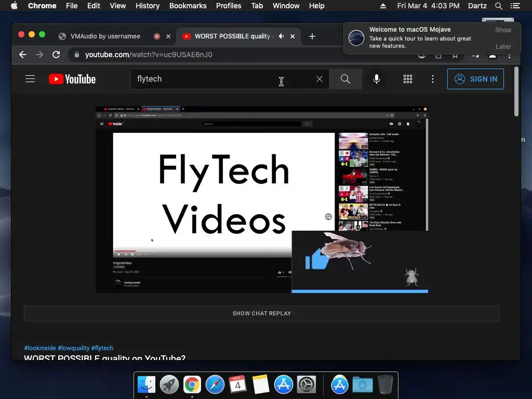Open the #flytech hashtag
Image resolution: width=532 pixels, height=399 pixels.
(x=102, y=348)
